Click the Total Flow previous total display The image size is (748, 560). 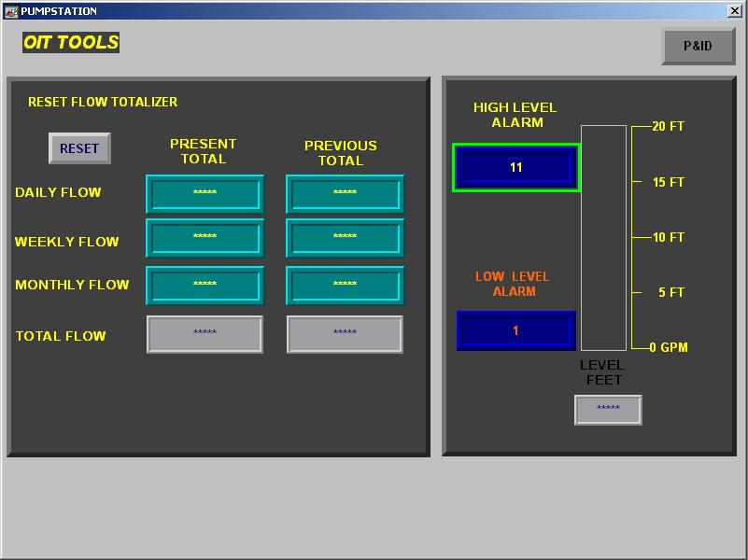coord(345,334)
